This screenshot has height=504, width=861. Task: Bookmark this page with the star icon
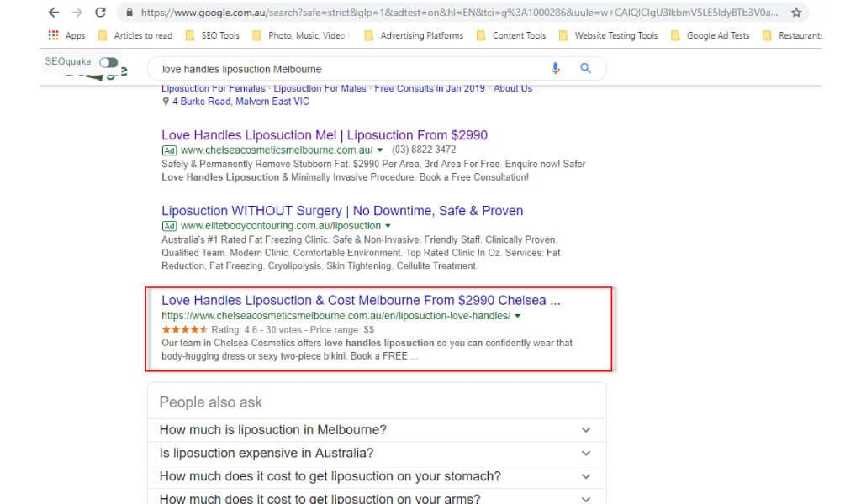point(796,12)
